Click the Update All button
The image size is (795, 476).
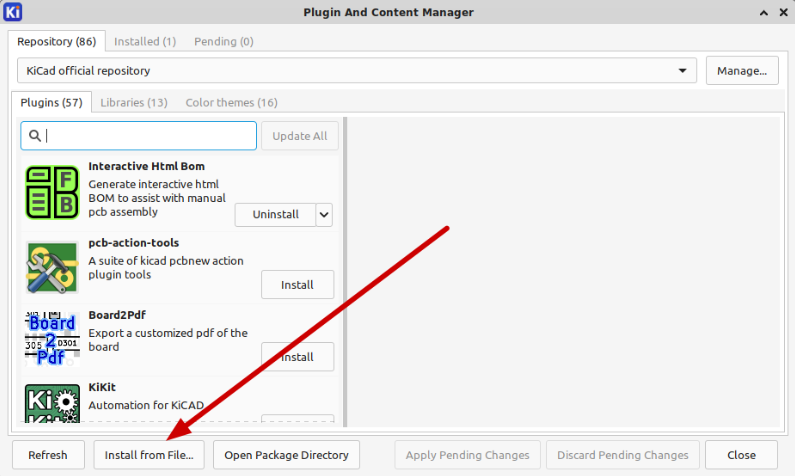[x=300, y=136]
